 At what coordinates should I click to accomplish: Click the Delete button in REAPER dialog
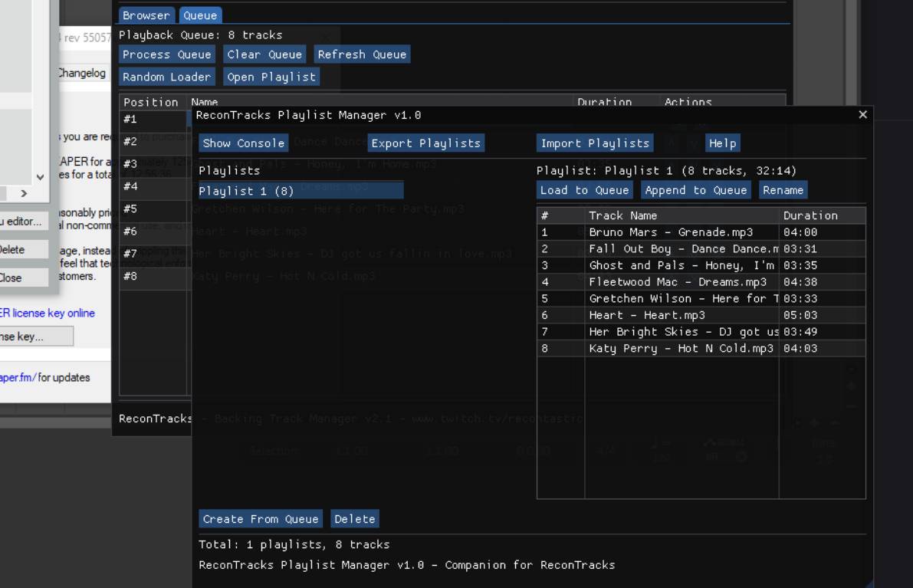[x=23, y=249]
